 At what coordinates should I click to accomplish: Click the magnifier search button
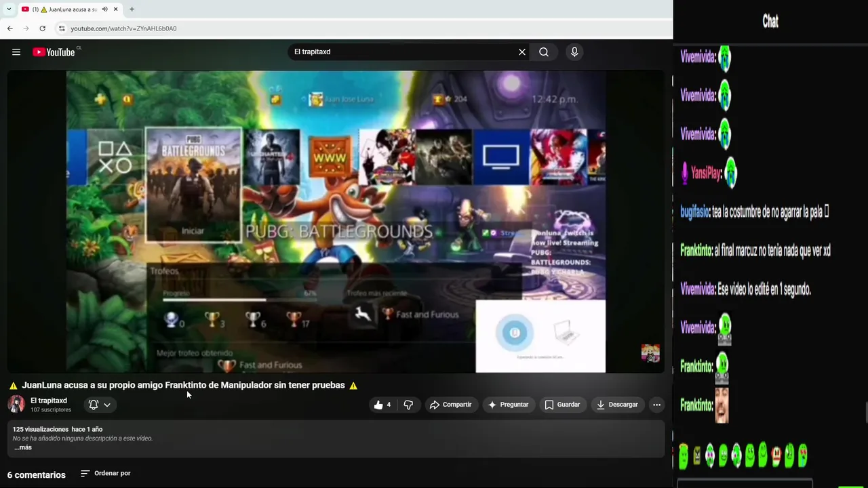tap(544, 52)
